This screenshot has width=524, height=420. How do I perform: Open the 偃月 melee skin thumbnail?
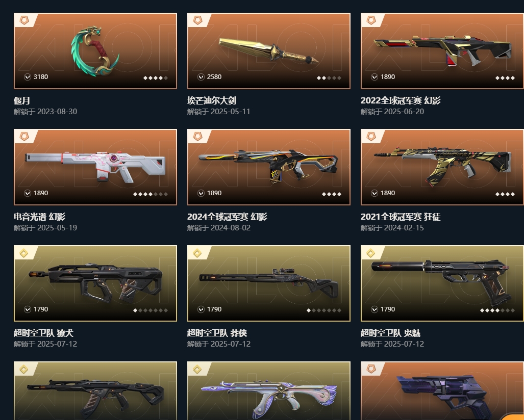(95, 51)
